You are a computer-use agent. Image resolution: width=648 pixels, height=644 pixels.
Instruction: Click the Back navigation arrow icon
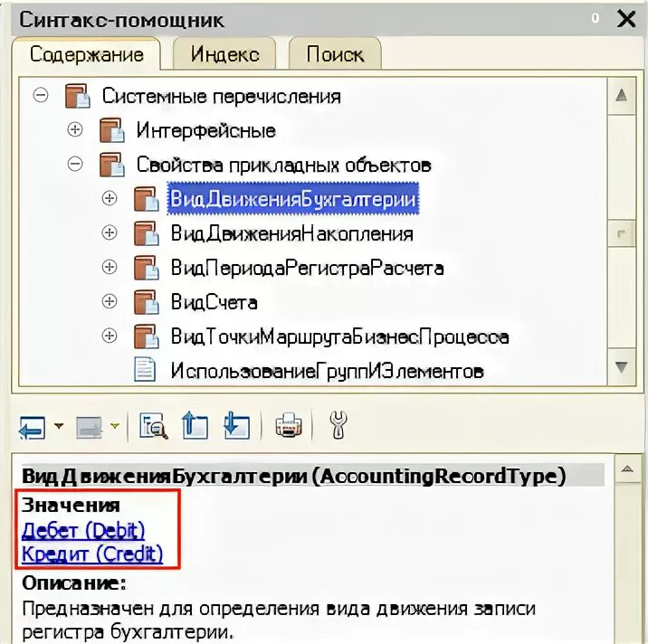32,427
